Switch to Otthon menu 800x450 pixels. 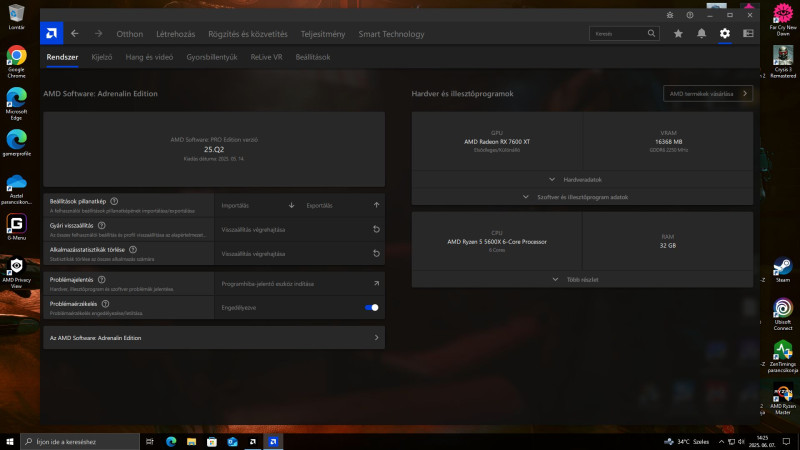click(130, 34)
